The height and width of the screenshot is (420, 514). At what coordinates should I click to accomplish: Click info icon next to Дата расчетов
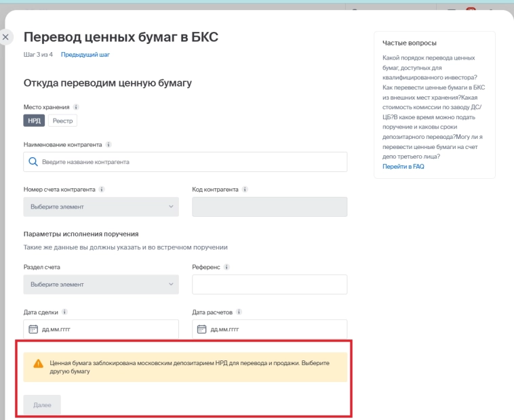pyautogui.click(x=239, y=312)
